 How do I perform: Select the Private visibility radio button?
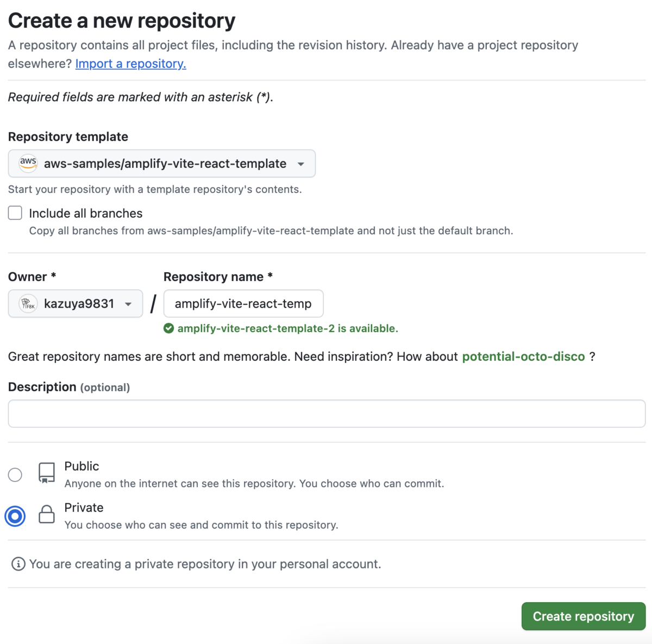(15, 516)
